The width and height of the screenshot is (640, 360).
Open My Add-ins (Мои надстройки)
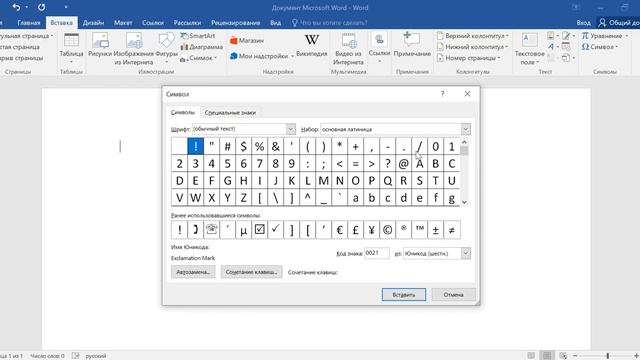tap(262, 56)
